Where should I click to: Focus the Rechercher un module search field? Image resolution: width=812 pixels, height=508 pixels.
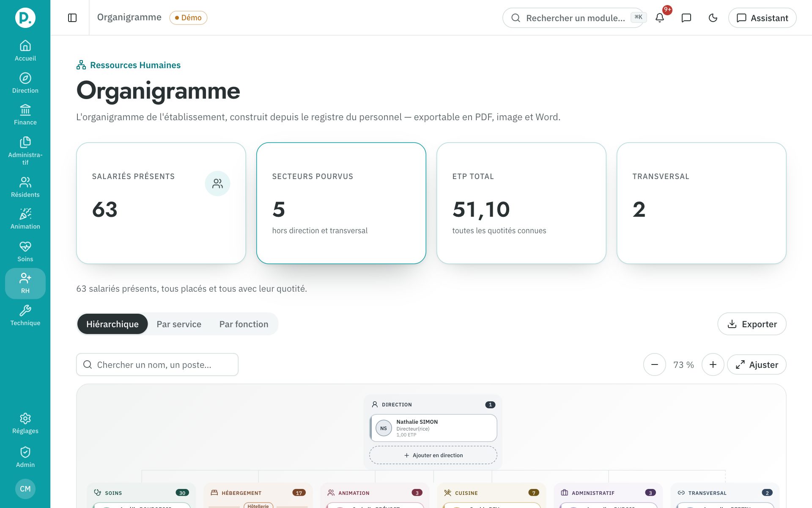573,18
